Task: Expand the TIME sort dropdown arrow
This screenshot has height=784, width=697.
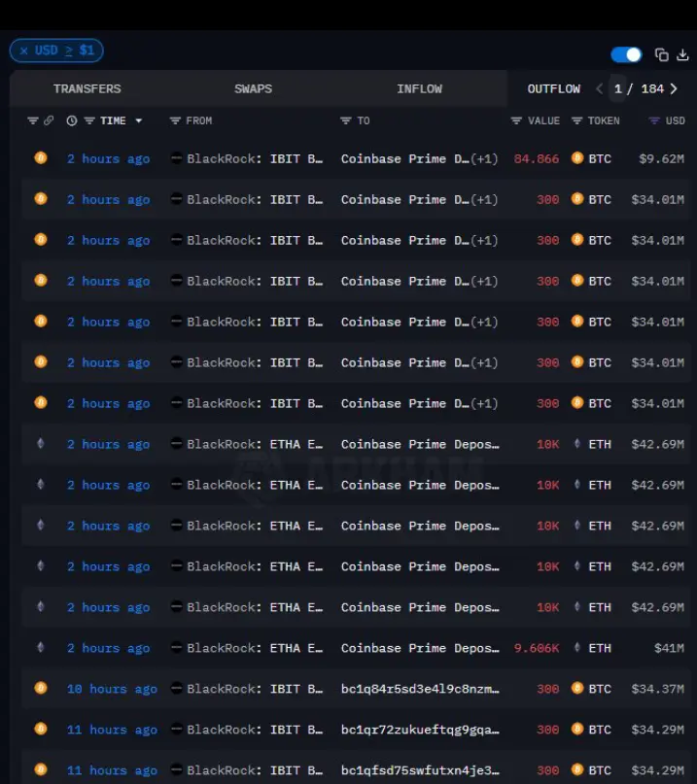Action: point(139,120)
